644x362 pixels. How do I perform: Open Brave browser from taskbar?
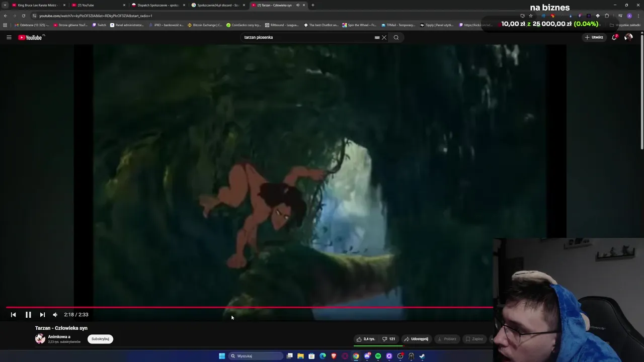click(x=334, y=356)
